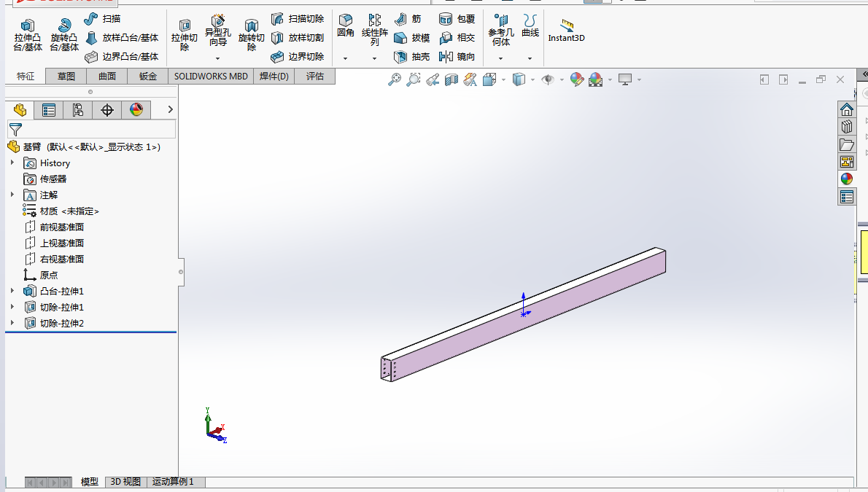Switch to the 焊件(D) Weldments tab
This screenshot has height=492, width=868.
click(x=274, y=77)
